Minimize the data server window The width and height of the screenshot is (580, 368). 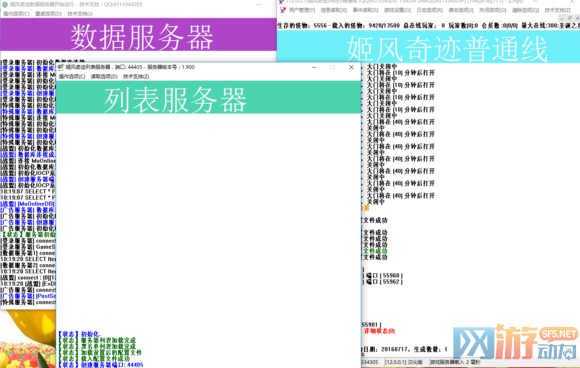(x=258, y=5)
